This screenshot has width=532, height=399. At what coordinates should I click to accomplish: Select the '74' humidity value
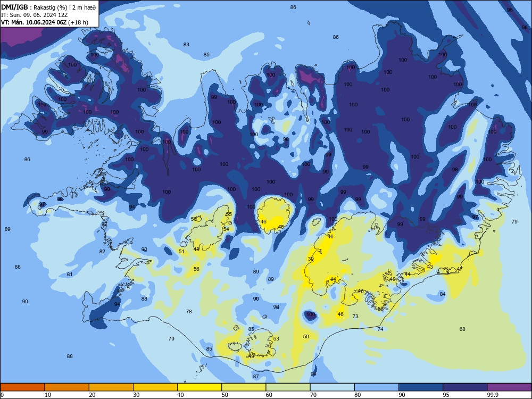(380, 329)
